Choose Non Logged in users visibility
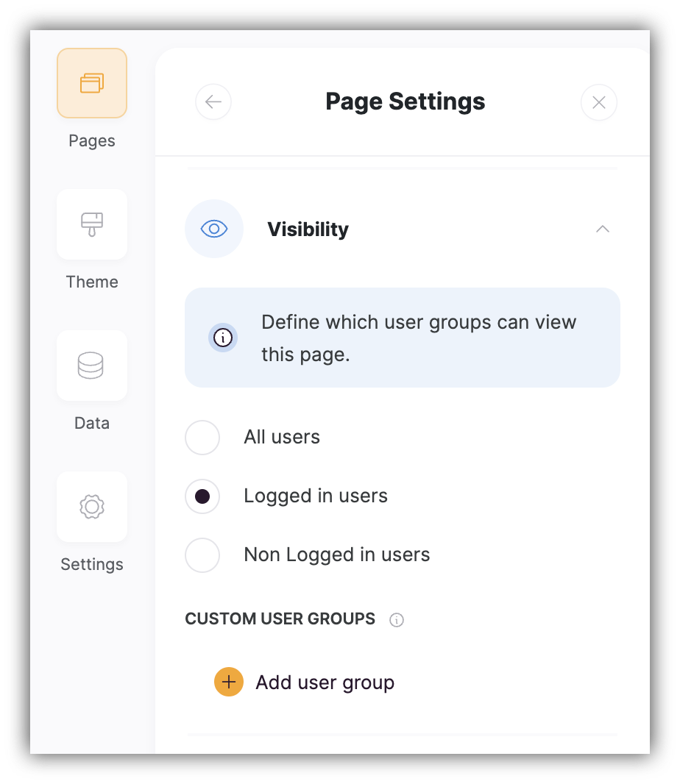Screen dimensions: 680x784 [x=202, y=555]
